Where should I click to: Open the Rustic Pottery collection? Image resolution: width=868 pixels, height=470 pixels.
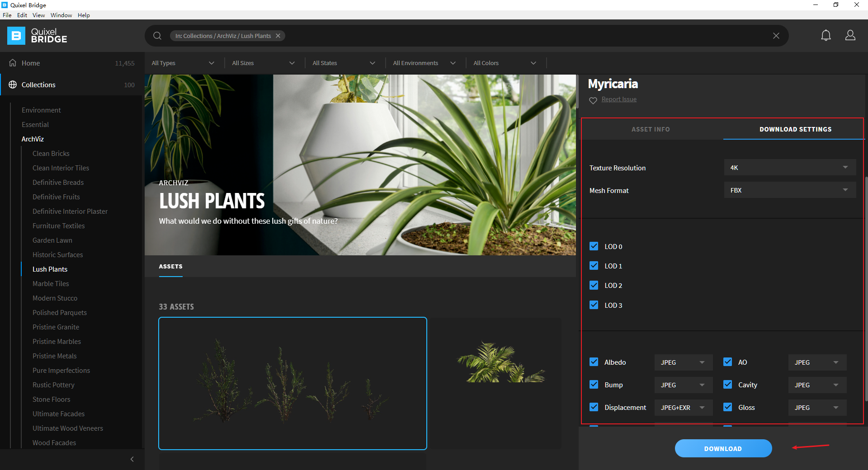click(x=53, y=385)
